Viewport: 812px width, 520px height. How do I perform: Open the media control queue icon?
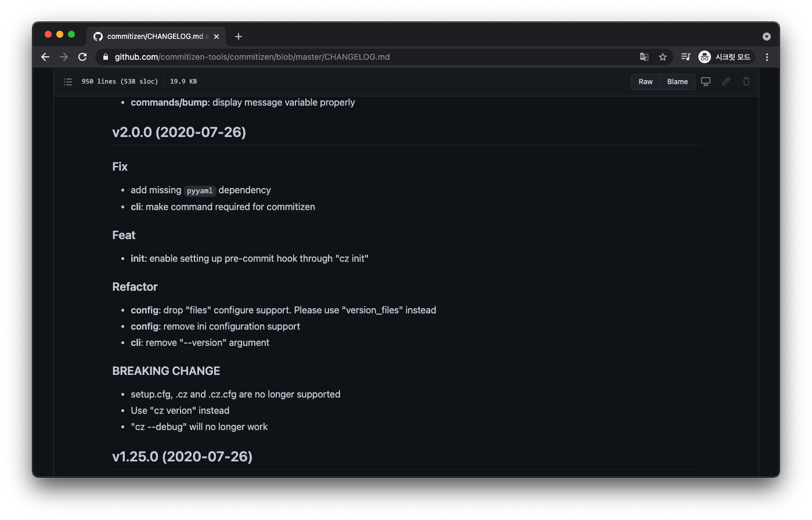click(x=685, y=57)
